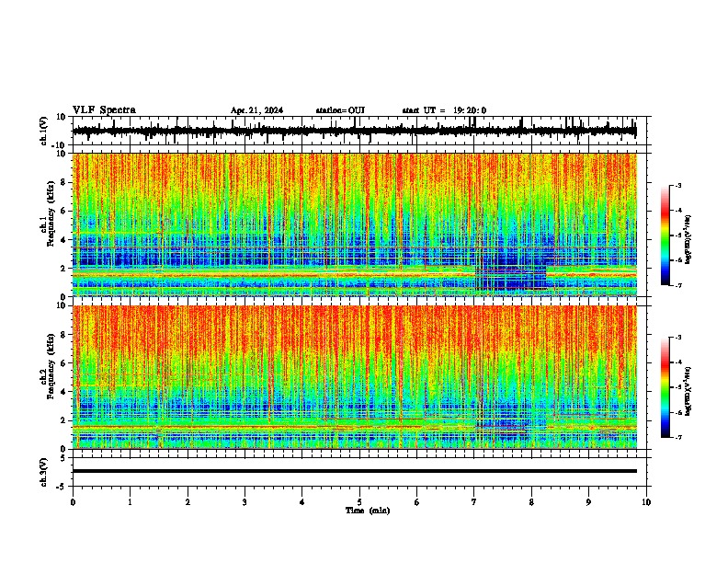Click the '8' kHz tick on ch.2 spectrogram

point(64,335)
